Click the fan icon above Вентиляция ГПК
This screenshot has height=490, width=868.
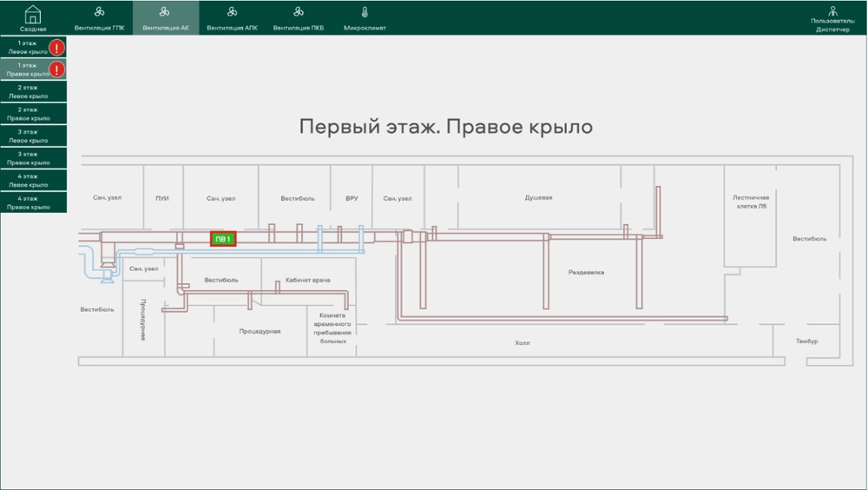click(x=100, y=12)
